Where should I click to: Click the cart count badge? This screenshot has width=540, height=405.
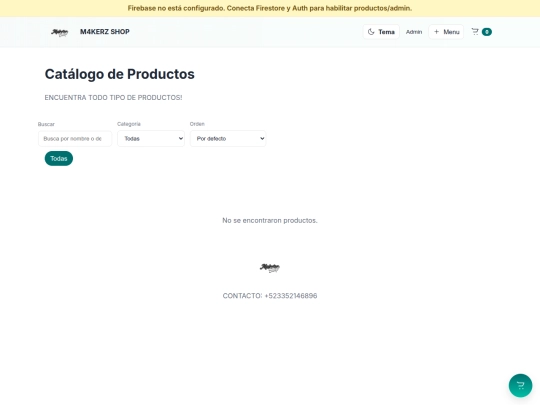(x=487, y=32)
